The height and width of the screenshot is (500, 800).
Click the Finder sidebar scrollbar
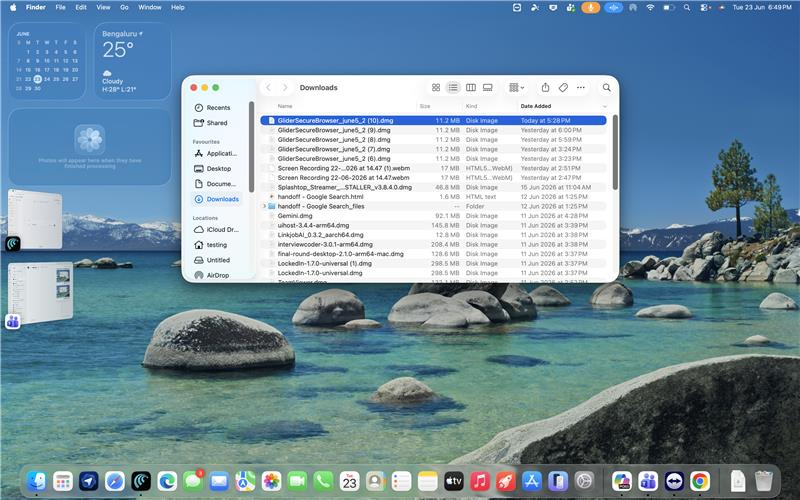252,146
